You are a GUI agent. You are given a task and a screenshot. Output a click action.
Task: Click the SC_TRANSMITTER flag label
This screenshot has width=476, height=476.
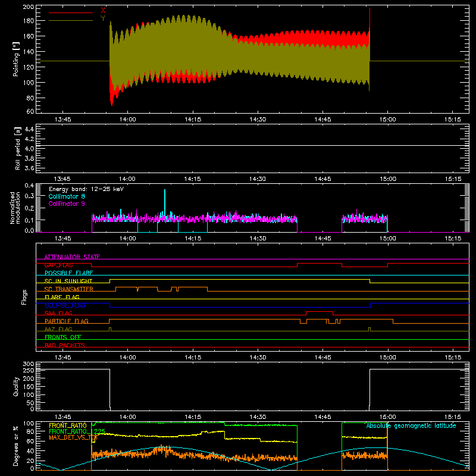(x=69, y=289)
